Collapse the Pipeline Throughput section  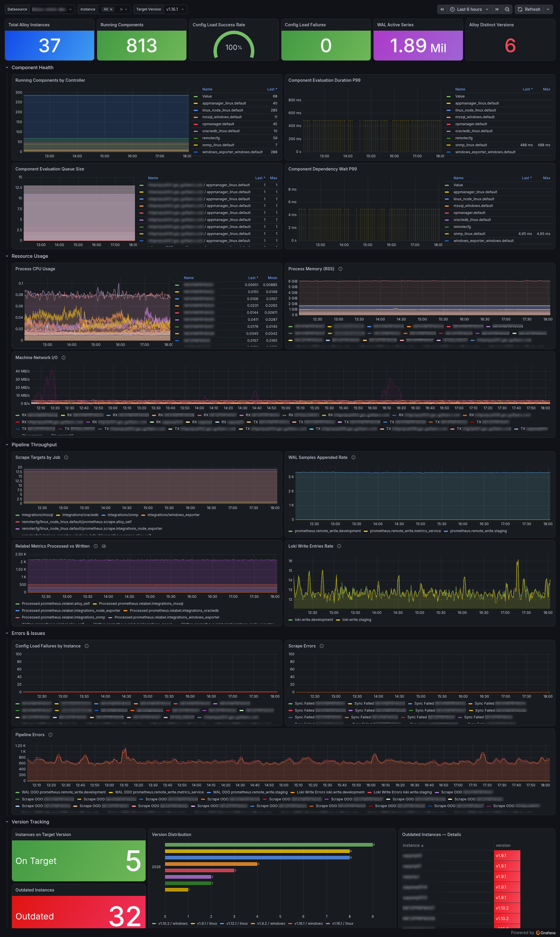point(7,445)
